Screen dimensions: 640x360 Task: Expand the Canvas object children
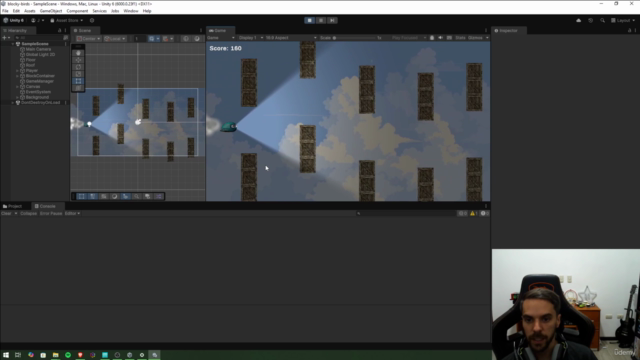click(17, 87)
